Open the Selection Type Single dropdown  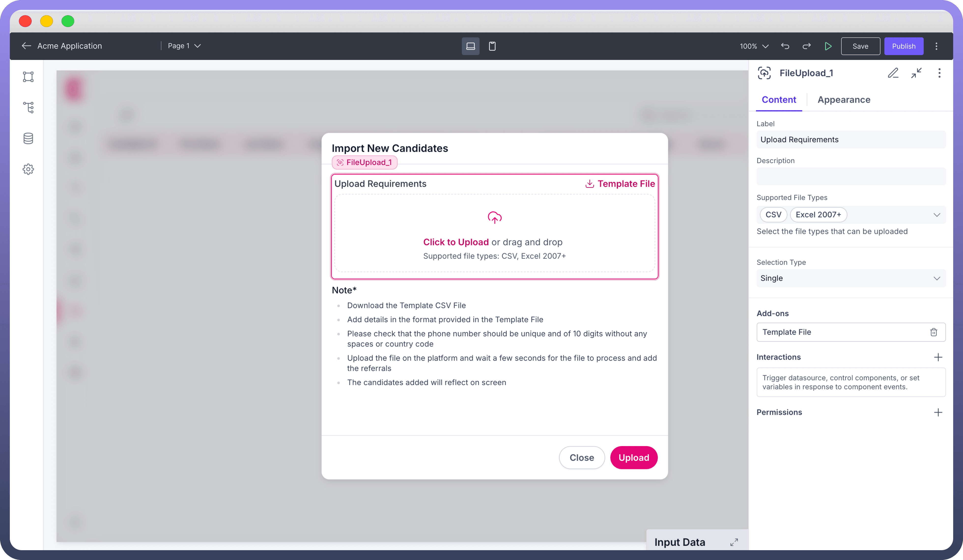pyautogui.click(x=851, y=278)
